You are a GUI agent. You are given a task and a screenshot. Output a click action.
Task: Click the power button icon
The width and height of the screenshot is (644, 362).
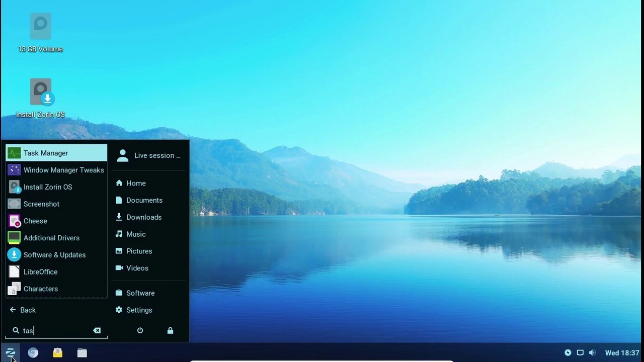140,330
